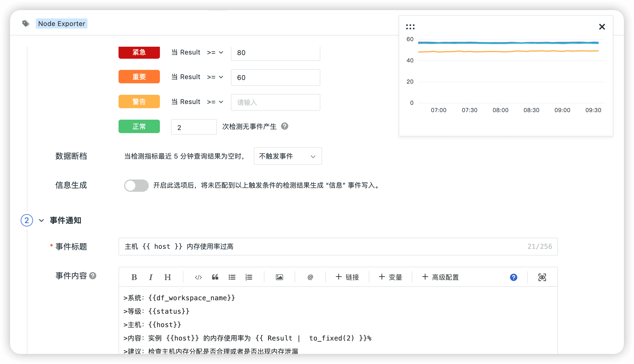Collapse the 事件通知 section
634x364 pixels.
[x=41, y=220]
